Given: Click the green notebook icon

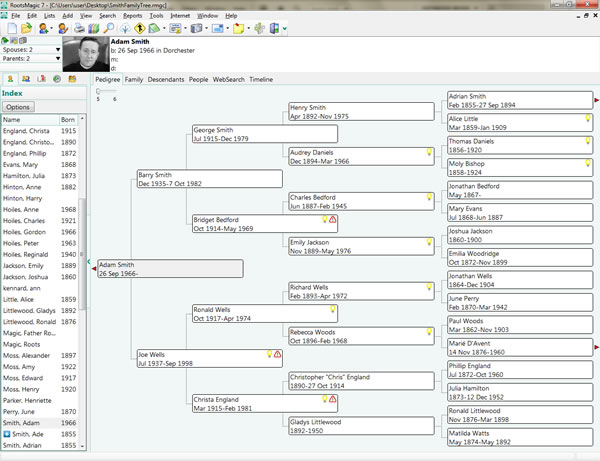Looking at the screenshot, I should 154,28.
